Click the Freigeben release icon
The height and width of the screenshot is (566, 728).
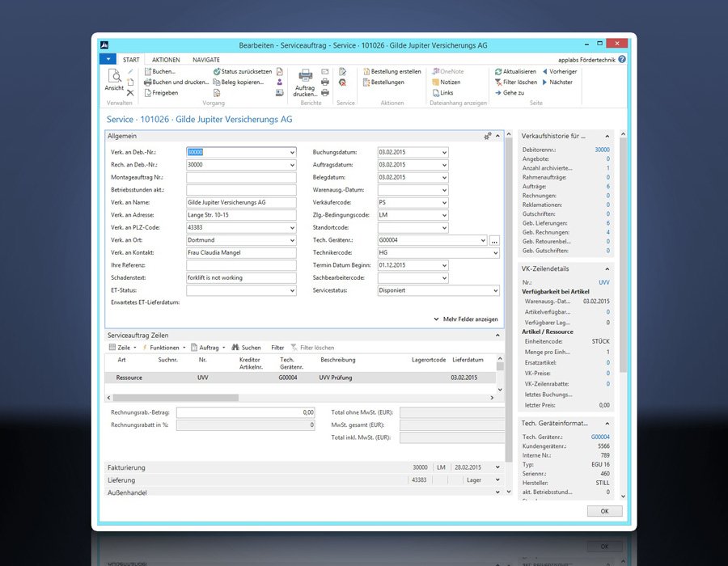click(x=148, y=93)
